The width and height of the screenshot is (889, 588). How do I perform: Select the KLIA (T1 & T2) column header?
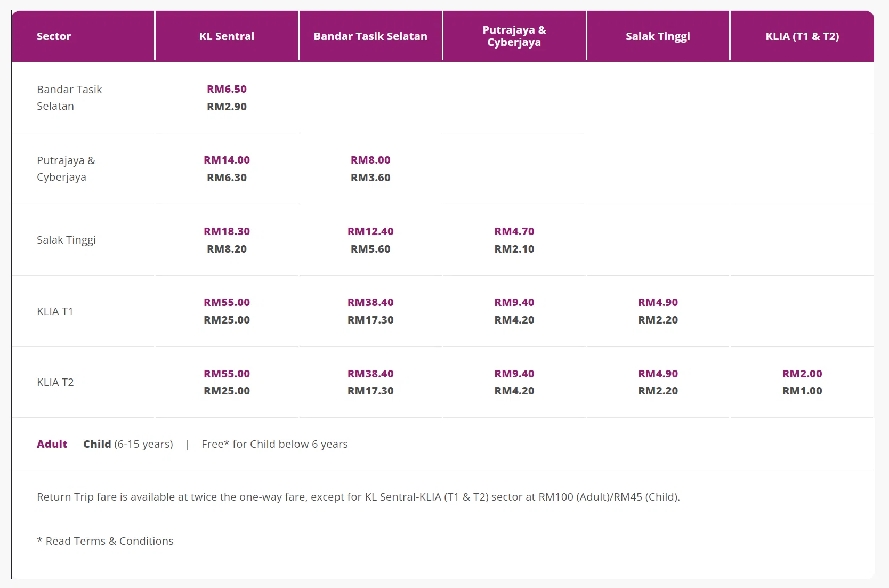point(802,36)
